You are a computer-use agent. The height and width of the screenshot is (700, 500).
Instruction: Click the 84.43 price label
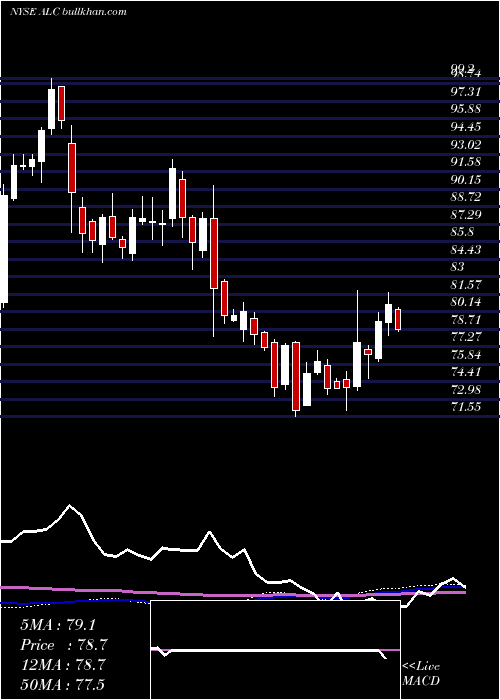click(466, 250)
